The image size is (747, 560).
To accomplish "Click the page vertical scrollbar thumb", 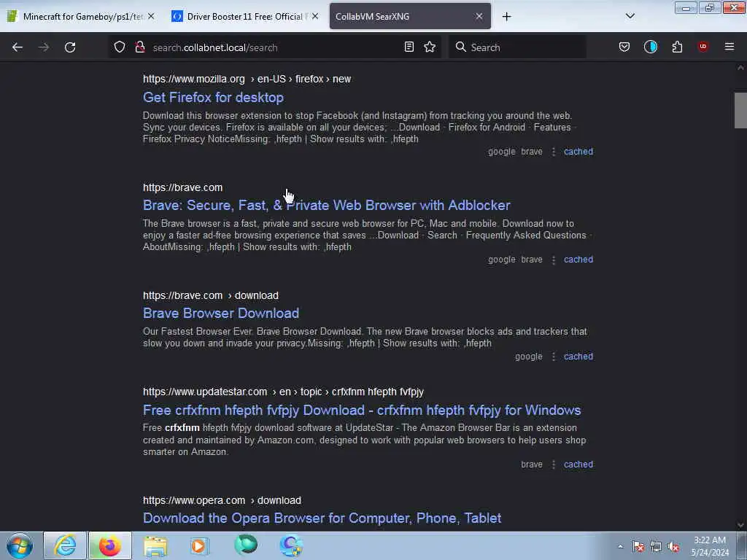I will (740, 111).
